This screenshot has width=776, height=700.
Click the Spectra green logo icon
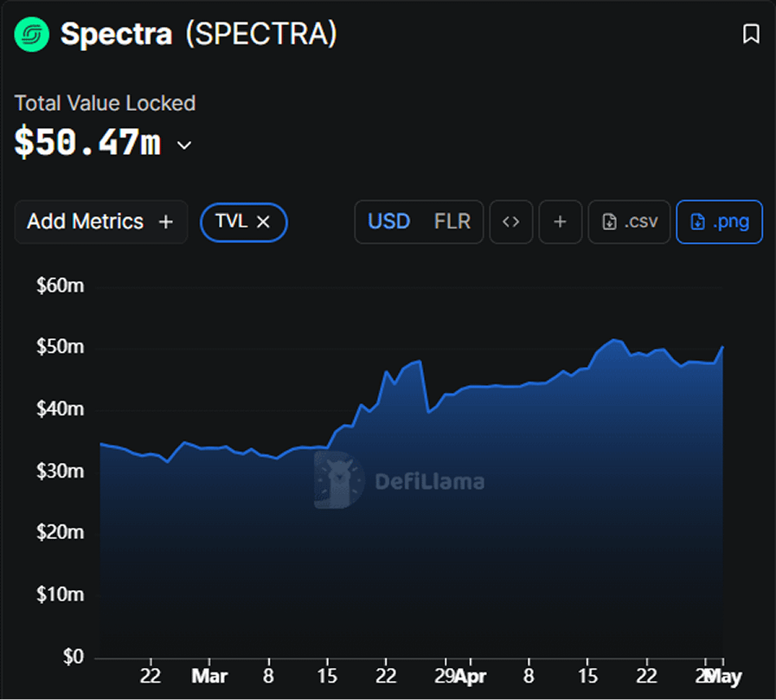pos(32,34)
